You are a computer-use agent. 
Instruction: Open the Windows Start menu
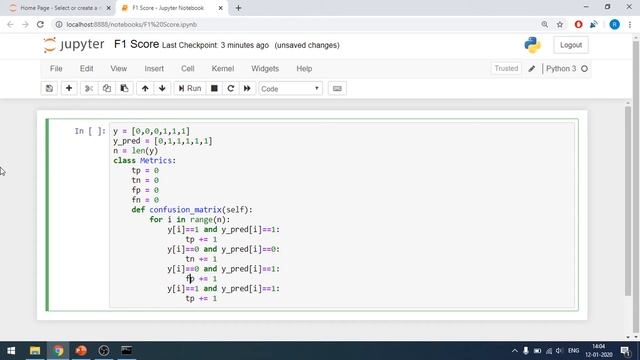[11, 351]
